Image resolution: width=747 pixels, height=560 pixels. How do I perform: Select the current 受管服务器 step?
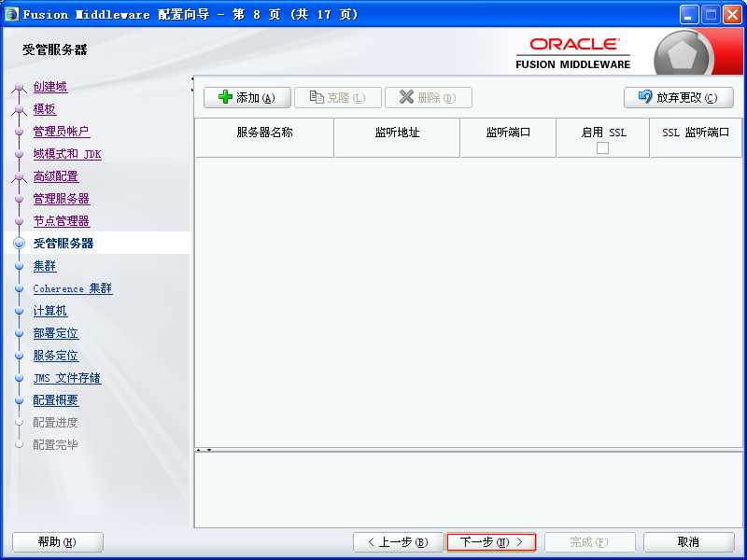click(x=63, y=244)
